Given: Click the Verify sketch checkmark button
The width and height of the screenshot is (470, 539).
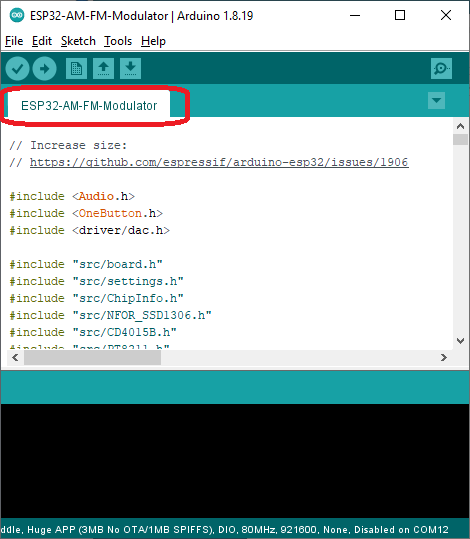Looking at the screenshot, I should 17,69.
